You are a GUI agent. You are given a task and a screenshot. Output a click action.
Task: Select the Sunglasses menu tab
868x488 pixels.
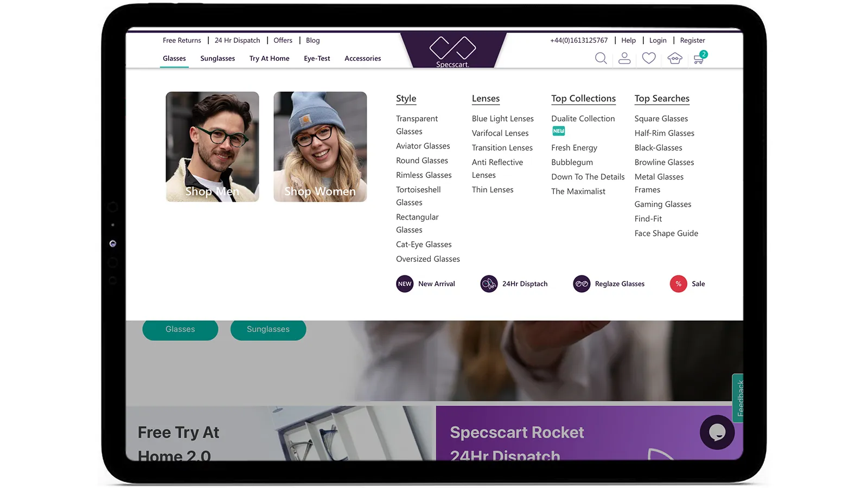[218, 59]
